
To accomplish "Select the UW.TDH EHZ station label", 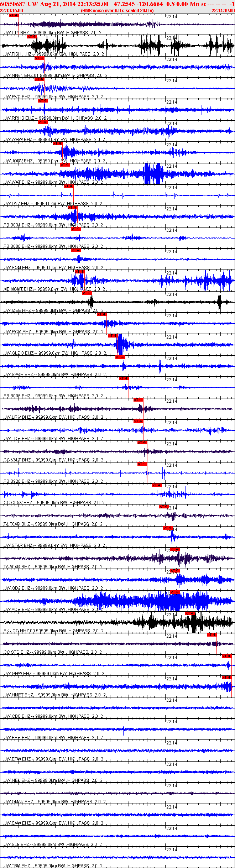I will pyautogui.click(x=53, y=439).
